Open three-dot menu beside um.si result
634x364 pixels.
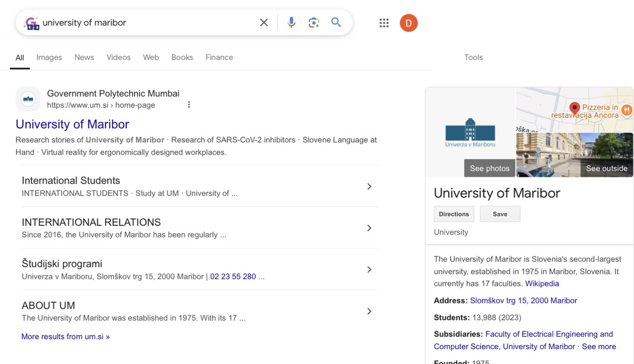coord(189,104)
